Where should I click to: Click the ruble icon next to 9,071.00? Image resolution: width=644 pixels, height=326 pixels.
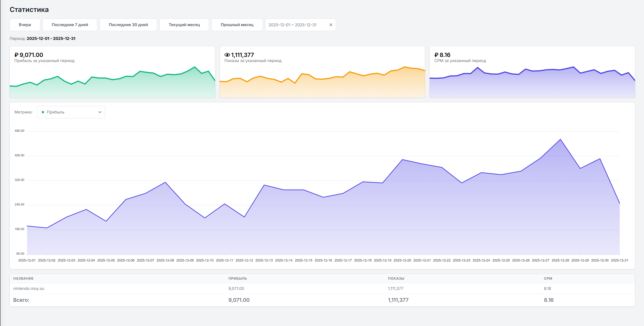[x=16, y=55]
